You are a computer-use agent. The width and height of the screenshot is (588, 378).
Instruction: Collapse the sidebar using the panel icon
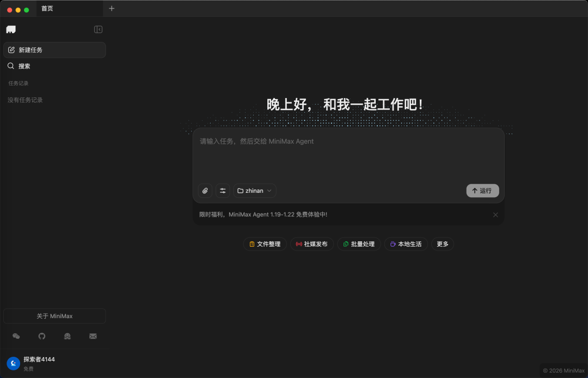point(98,29)
